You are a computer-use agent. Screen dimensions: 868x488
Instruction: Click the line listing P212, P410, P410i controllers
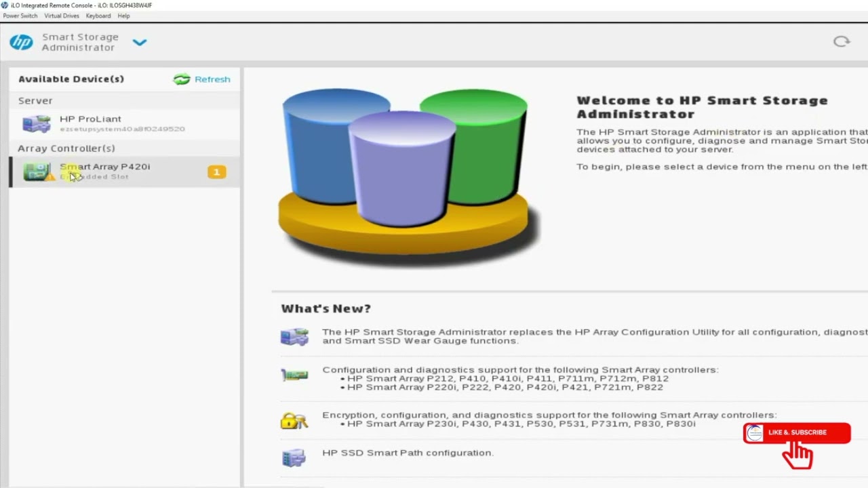tap(508, 379)
